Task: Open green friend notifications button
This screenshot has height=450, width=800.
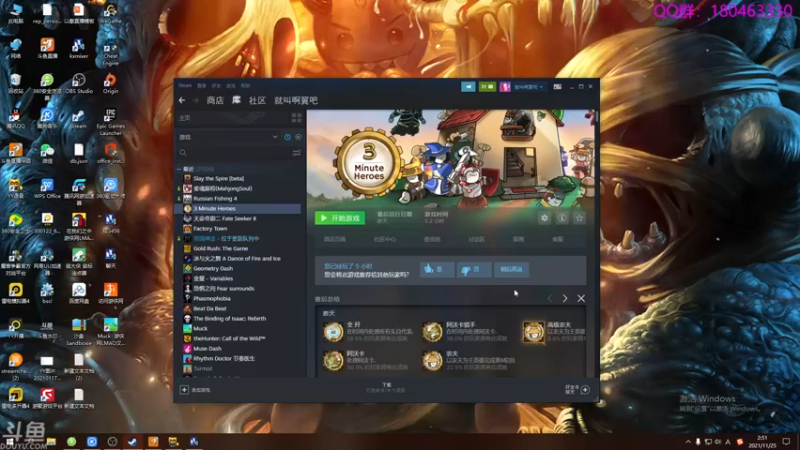Action: click(x=487, y=87)
